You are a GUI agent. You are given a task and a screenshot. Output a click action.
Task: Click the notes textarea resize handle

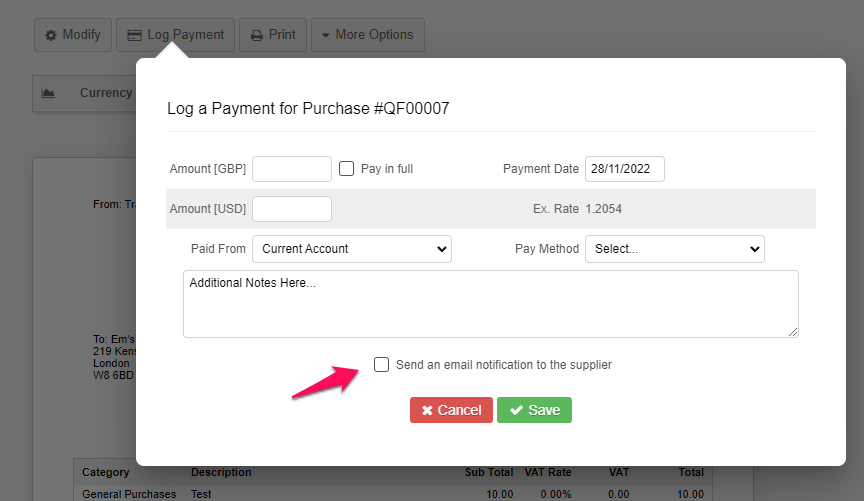pyautogui.click(x=792, y=331)
